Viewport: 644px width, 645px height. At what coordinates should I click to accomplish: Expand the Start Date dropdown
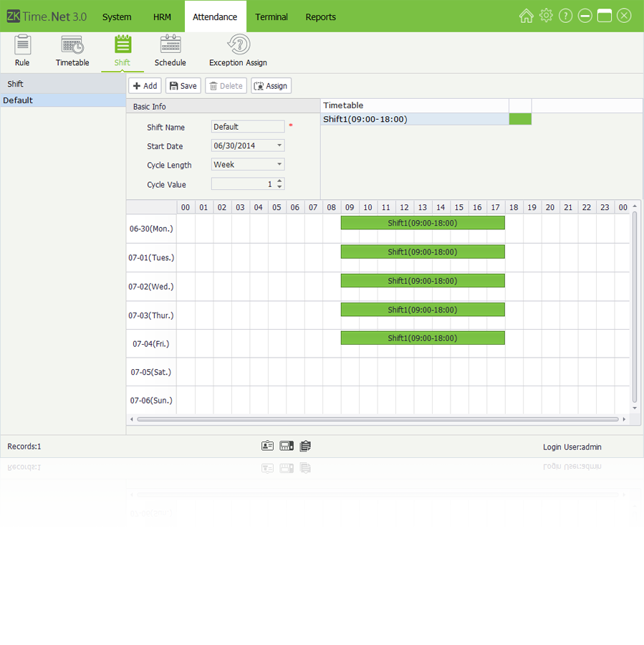(279, 145)
